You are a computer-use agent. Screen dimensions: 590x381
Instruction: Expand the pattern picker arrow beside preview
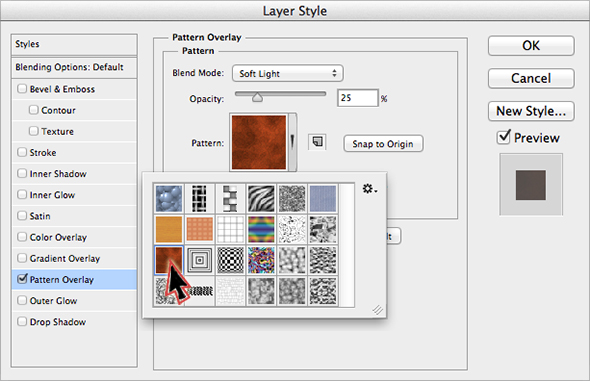pos(292,142)
